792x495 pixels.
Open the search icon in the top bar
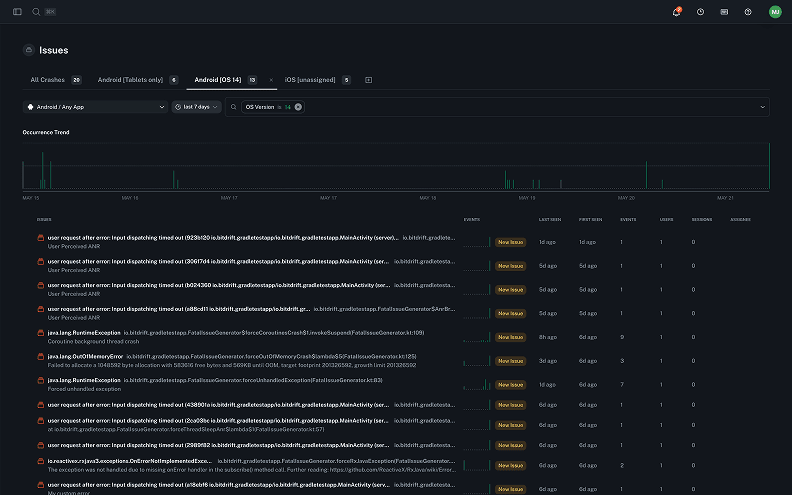(x=36, y=12)
